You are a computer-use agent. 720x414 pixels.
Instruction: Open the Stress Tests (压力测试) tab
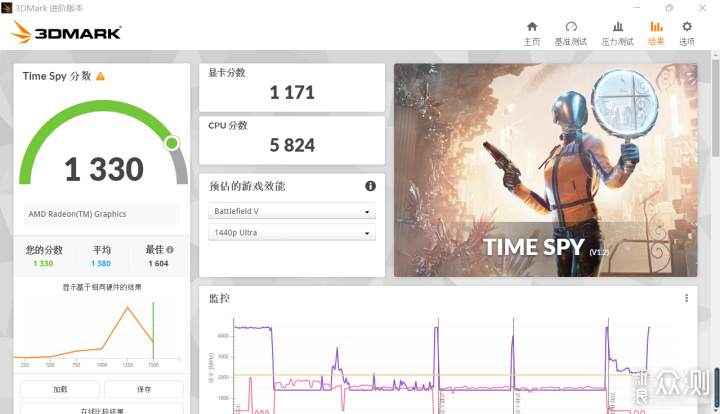coord(618,34)
